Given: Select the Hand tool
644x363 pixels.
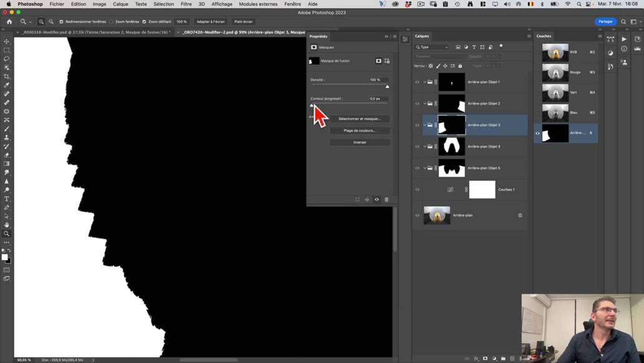Looking at the screenshot, I should pyautogui.click(x=7, y=225).
